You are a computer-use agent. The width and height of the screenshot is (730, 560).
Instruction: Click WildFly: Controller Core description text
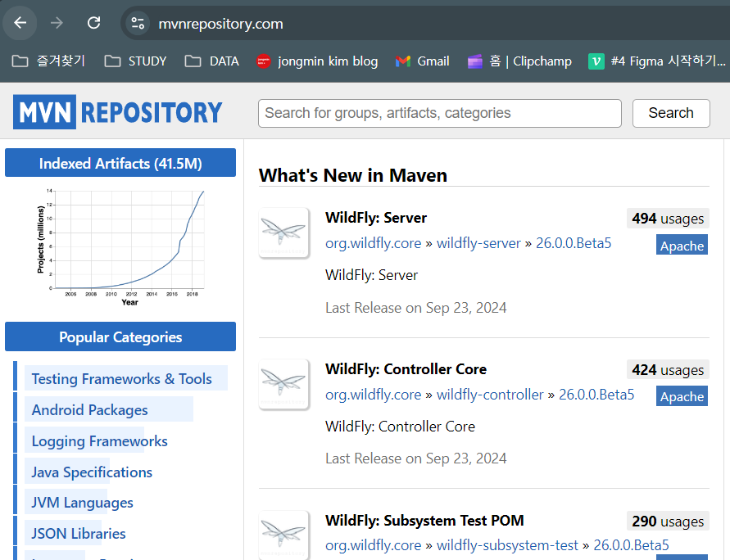click(401, 427)
